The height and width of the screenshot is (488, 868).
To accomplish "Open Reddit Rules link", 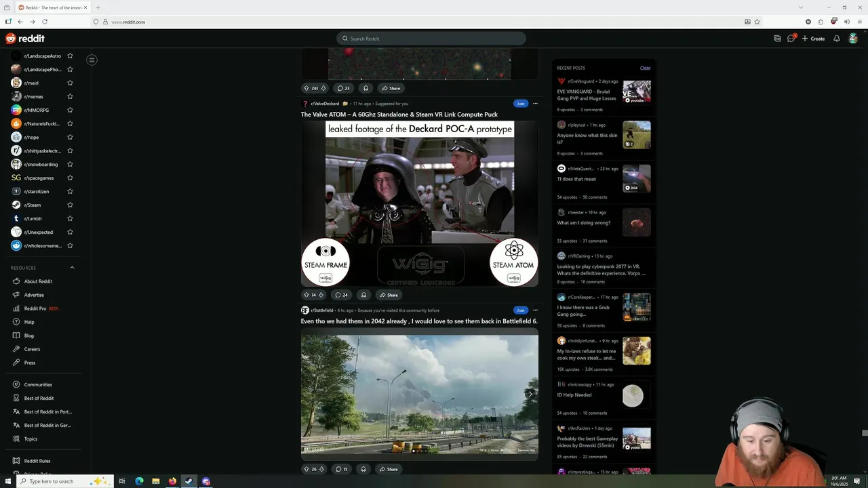I will pyautogui.click(x=37, y=461).
